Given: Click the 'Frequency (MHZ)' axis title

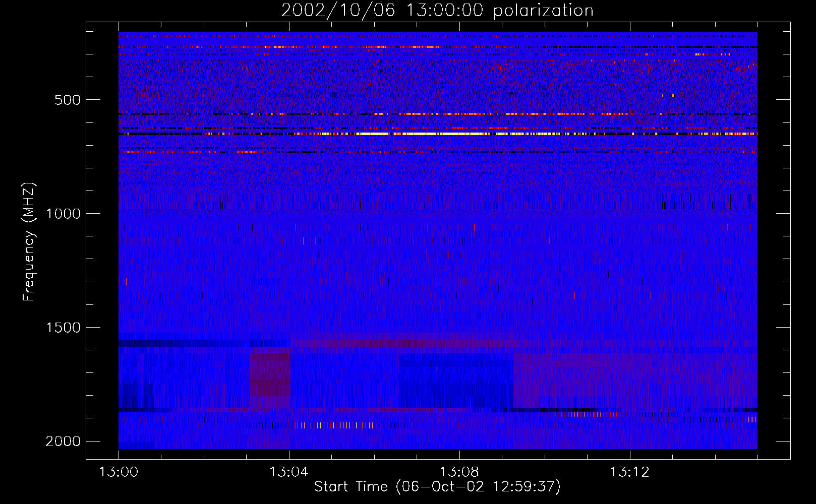Looking at the screenshot, I should click(x=29, y=242).
